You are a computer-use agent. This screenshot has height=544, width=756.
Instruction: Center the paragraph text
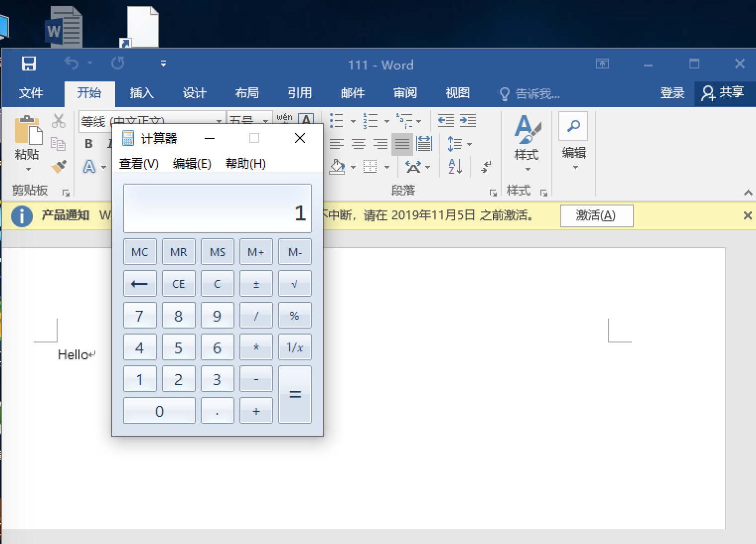point(359,144)
